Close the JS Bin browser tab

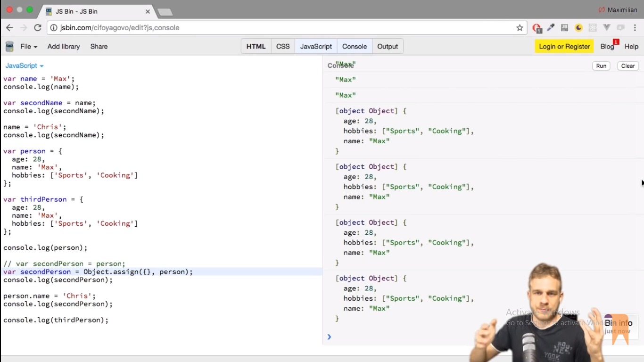(148, 11)
